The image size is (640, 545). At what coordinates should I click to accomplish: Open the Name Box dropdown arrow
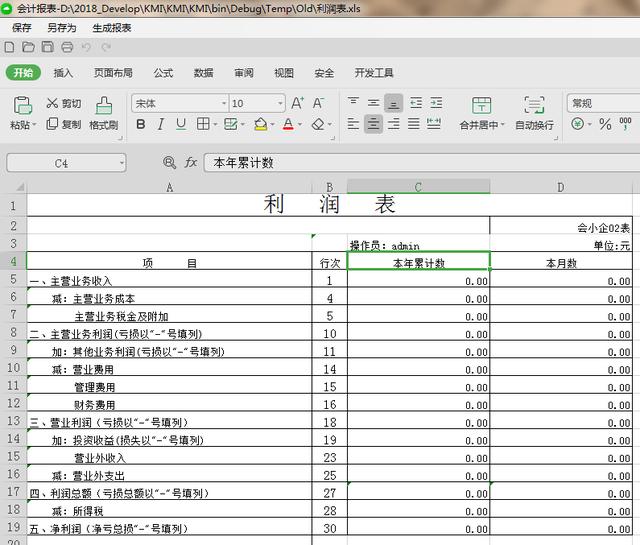122,163
